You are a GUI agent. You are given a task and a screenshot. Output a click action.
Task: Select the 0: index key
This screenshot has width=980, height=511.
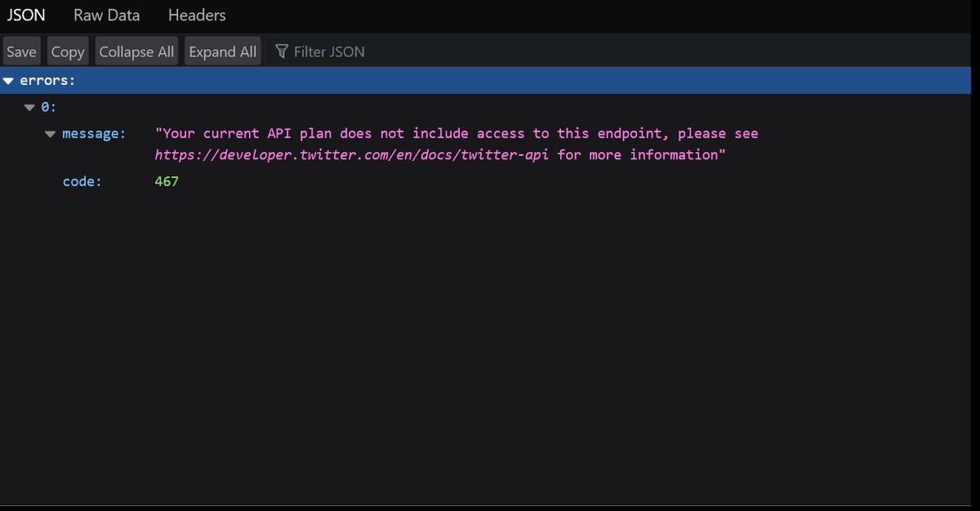pyautogui.click(x=49, y=107)
